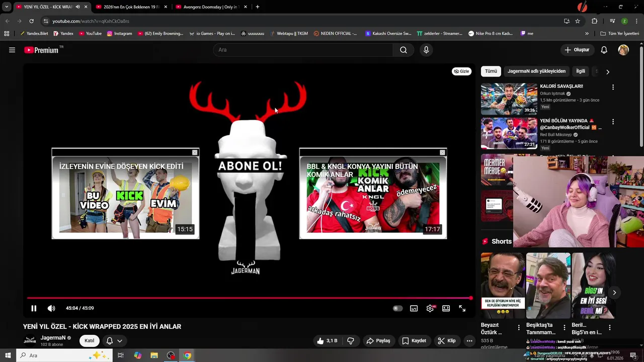Close the left end-screen card

(x=195, y=152)
